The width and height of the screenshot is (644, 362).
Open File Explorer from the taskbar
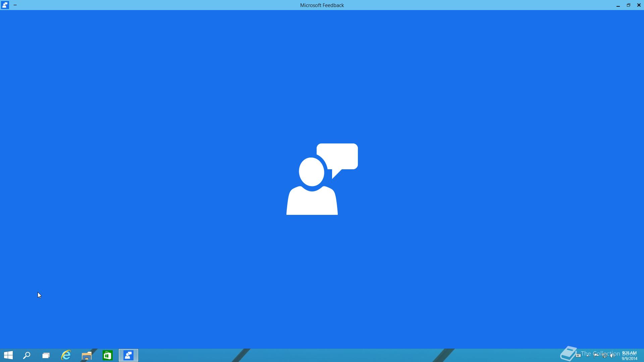(x=87, y=355)
